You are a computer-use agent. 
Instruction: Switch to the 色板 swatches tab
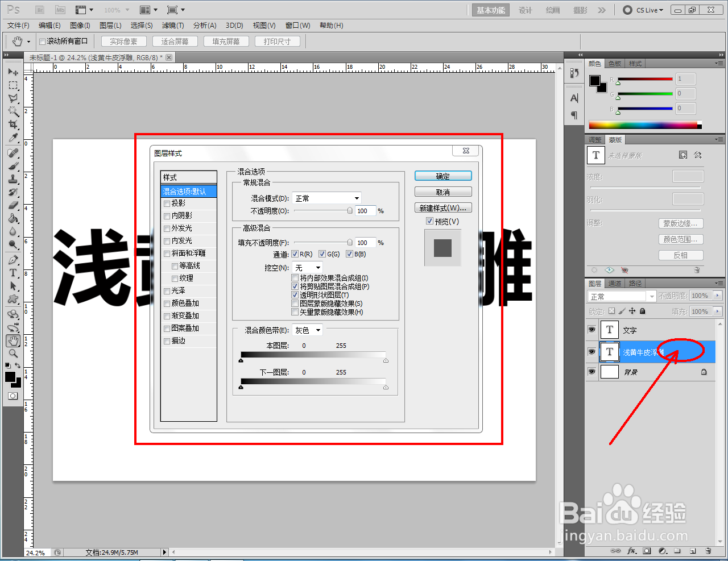[615, 64]
